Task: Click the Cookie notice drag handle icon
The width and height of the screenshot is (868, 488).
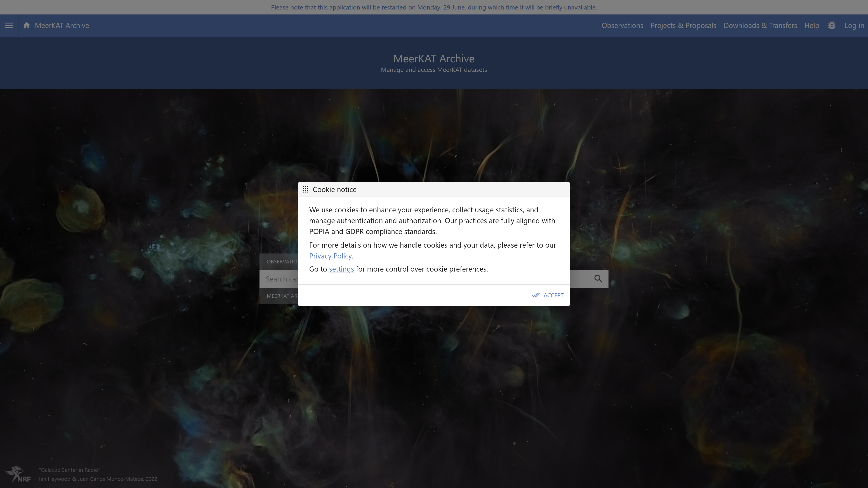Action: tap(306, 190)
